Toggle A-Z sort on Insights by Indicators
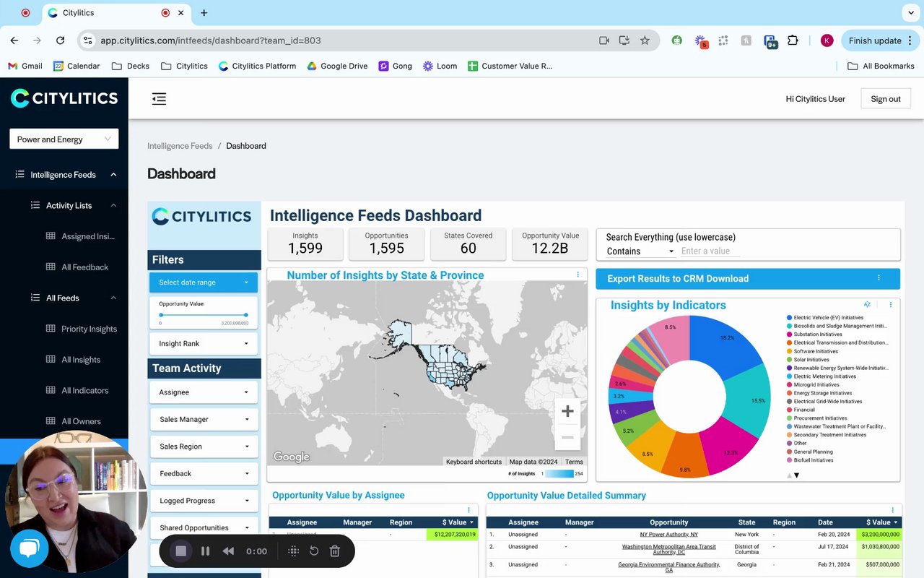Viewport: 924px width, 578px height. point(867,305)
